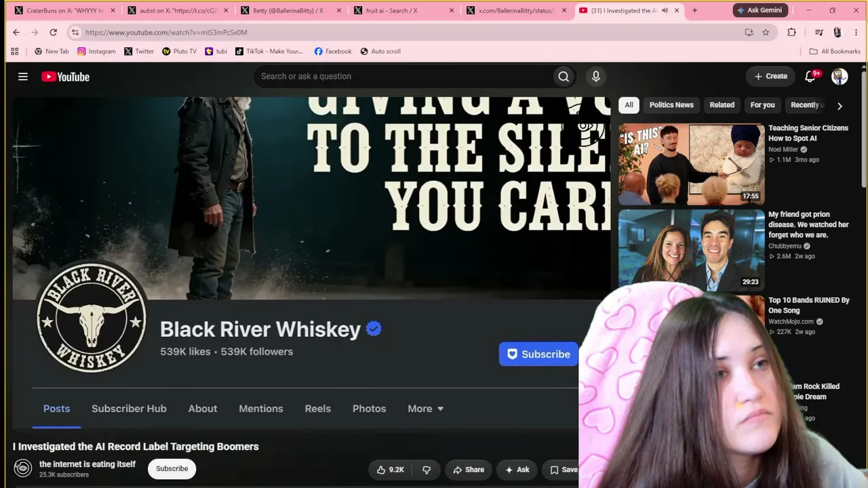Viewport: 868px width, 488px height.
Task: Go to the YouTube home logo
Action: (65, 77)
